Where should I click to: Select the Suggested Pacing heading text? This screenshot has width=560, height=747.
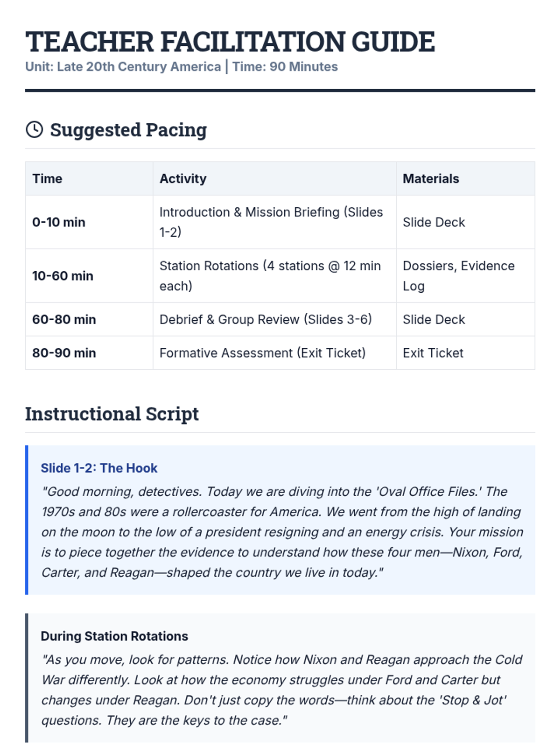pos(128,130)
